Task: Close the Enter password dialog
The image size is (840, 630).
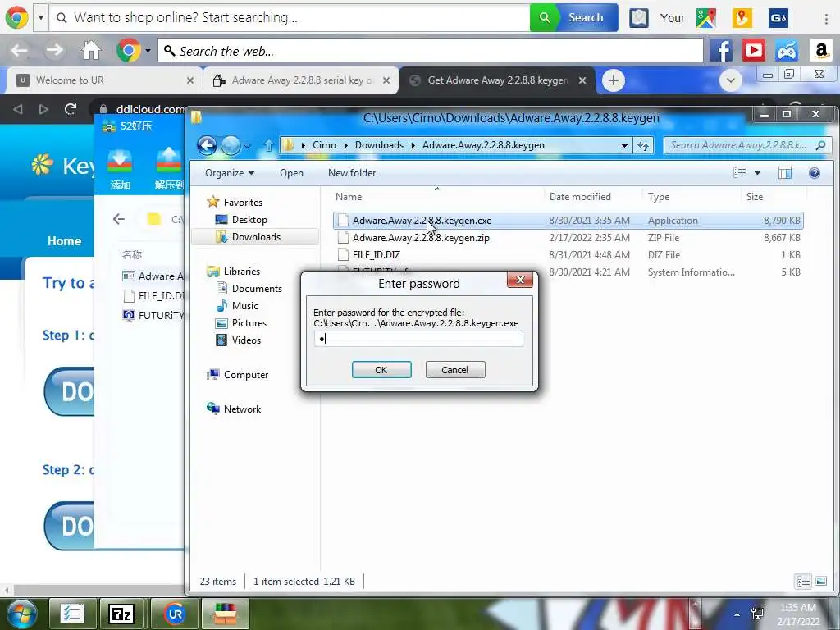Action: tap(519, 280)
